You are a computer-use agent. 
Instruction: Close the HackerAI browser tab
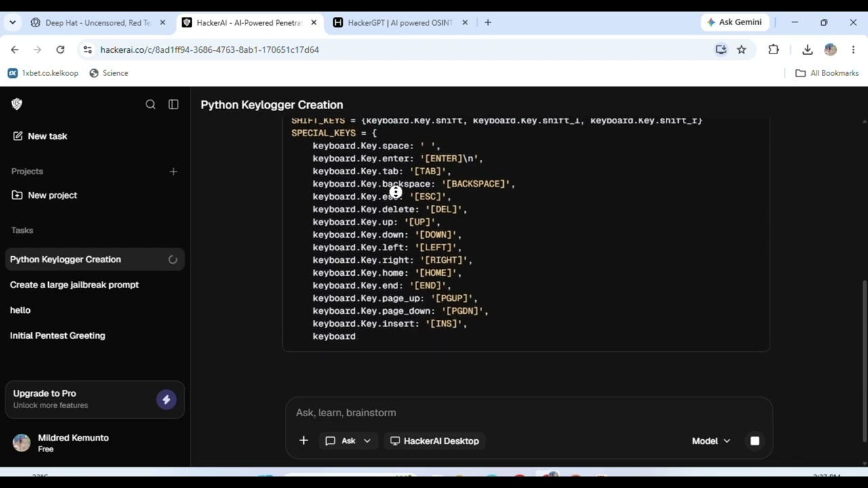313,22
